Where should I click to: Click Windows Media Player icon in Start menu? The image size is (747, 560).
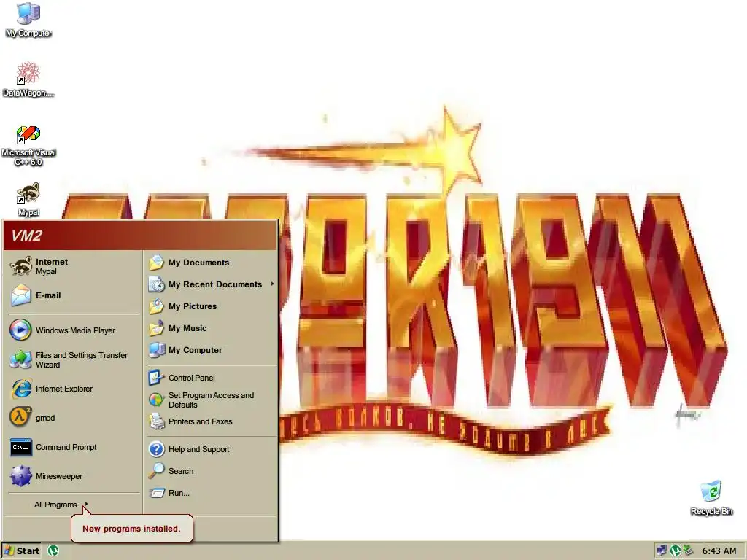(20, 330)
